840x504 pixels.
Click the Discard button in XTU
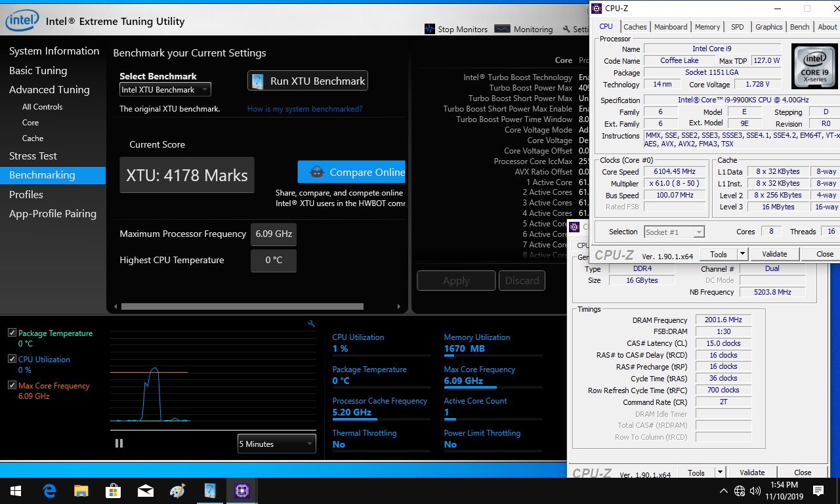click(522, 280)
